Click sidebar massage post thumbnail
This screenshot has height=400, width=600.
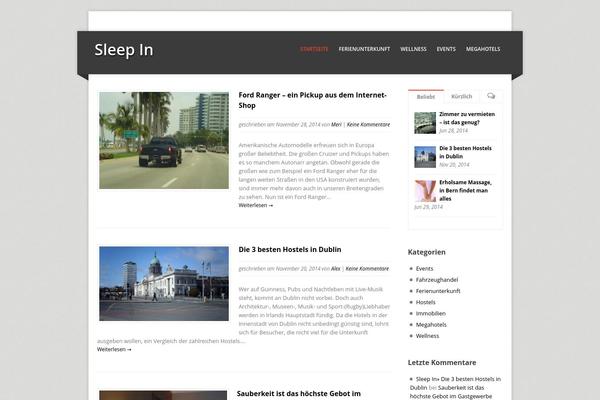[x=425, y=191]
